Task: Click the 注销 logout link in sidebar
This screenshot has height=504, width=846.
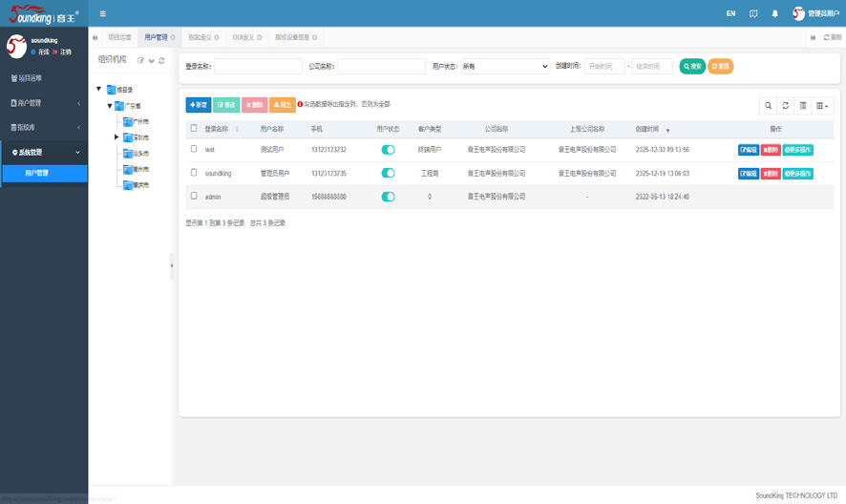Action: pyautogui.click(x=63, y=52)
